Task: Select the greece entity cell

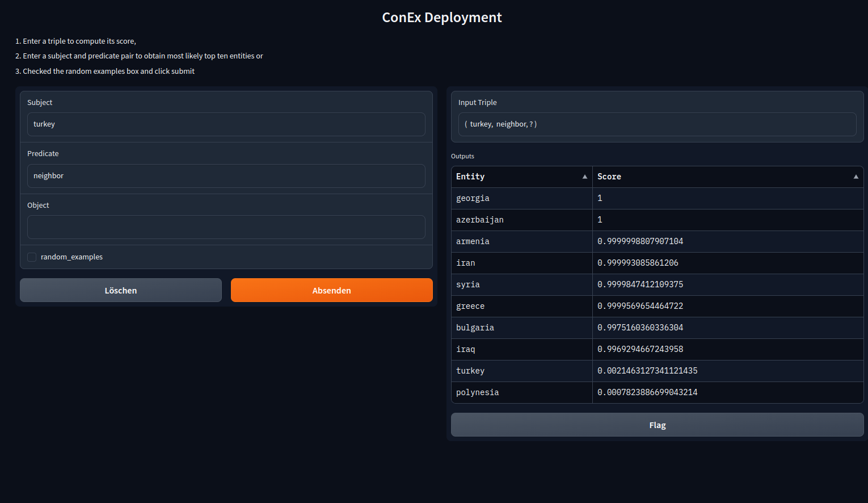Action: [522, 306]
